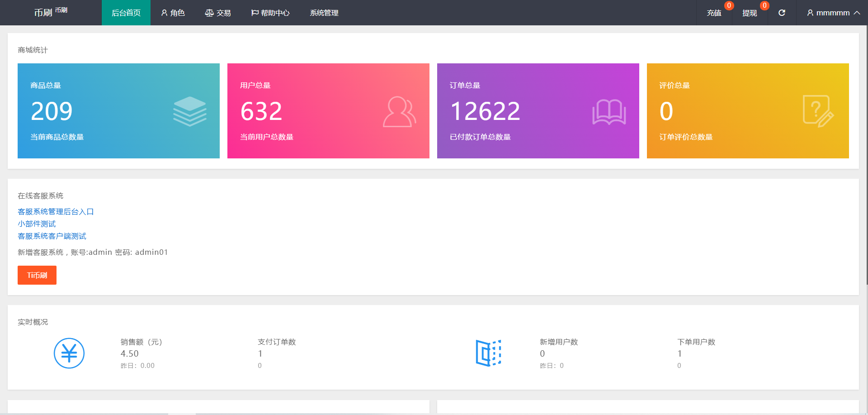The width and height of the screenshot is (868, 415).
Task: Click the edit note icon in 评价总量 card
Action: pyautogui.click(x=818, y=111)
